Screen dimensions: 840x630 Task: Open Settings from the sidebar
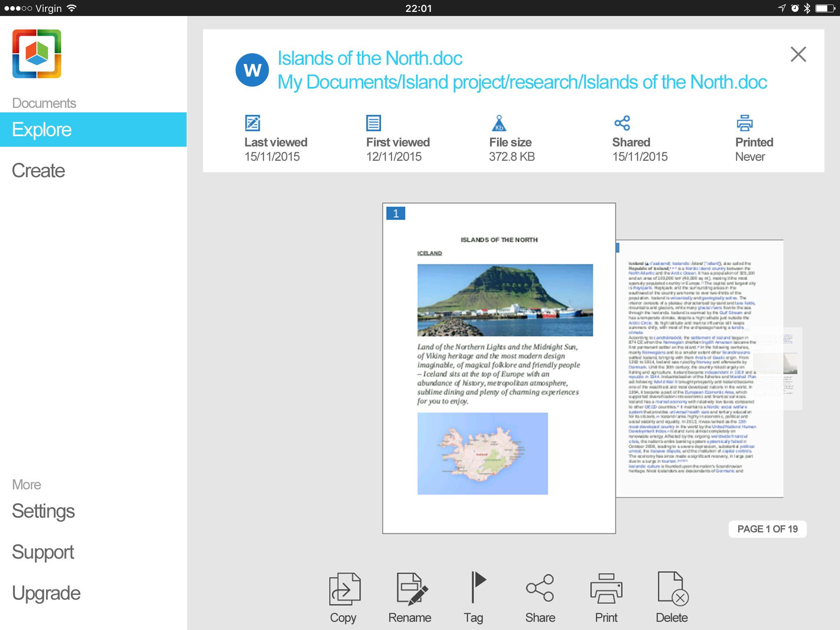click(43, 511)
